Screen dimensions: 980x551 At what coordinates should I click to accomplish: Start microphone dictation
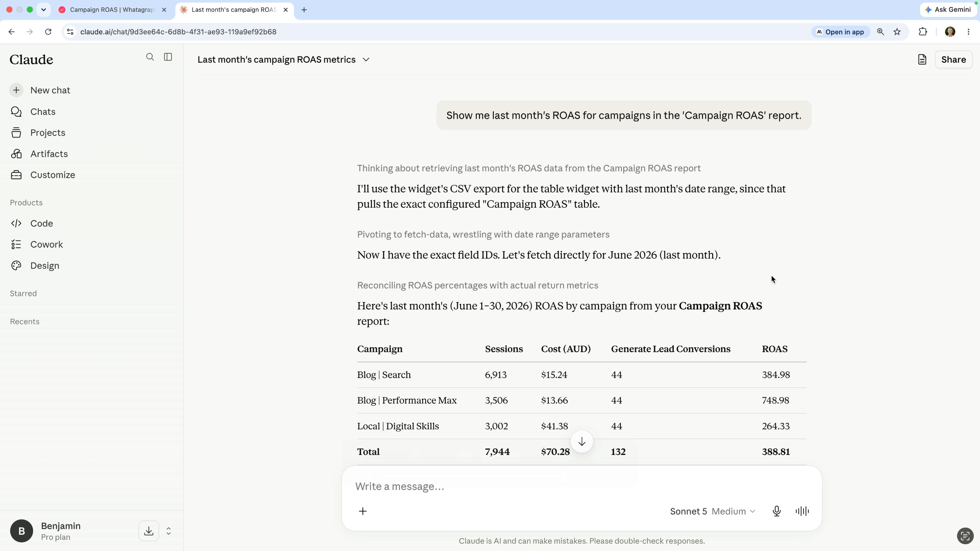777,511
